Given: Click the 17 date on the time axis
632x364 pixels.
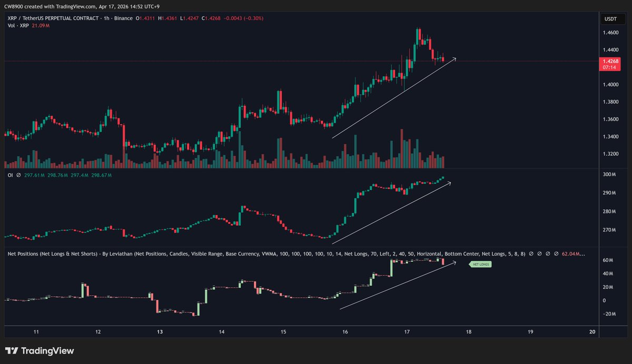Looking at the screenshot, I should point(407,332).
